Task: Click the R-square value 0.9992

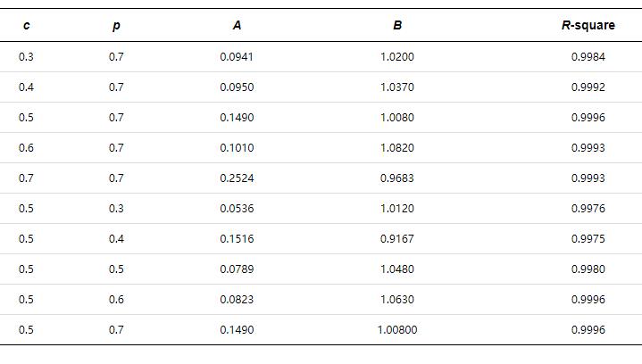Action: [x=588, y=87]
